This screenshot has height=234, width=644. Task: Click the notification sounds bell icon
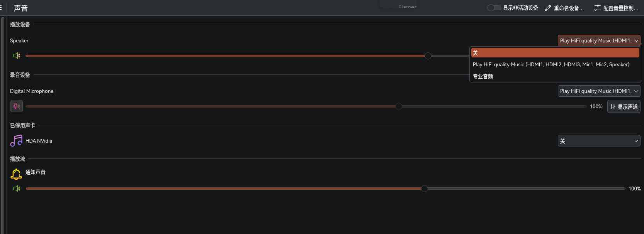16,174
